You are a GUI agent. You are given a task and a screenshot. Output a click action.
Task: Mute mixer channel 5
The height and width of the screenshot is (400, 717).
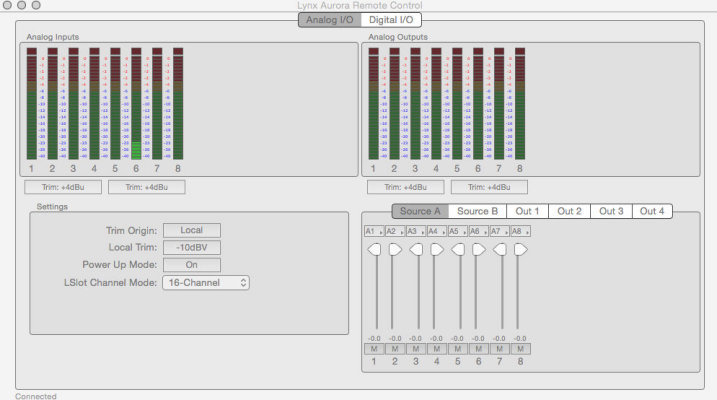pos(458,349)
